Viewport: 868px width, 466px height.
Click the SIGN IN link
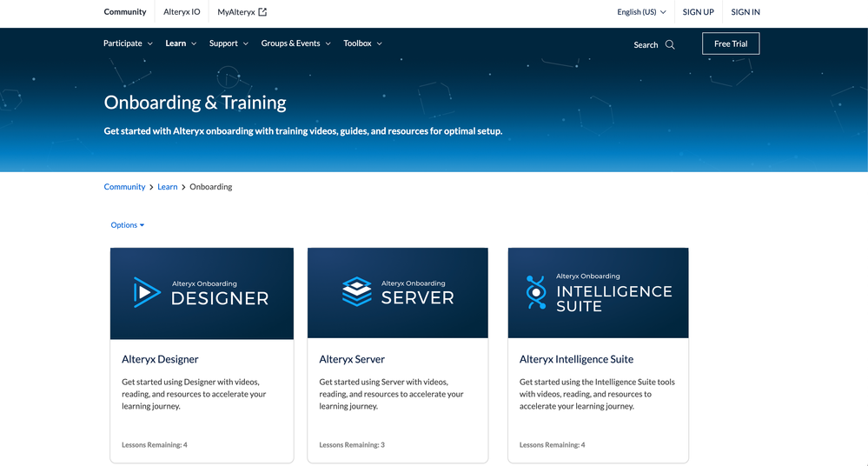(745, 11)
